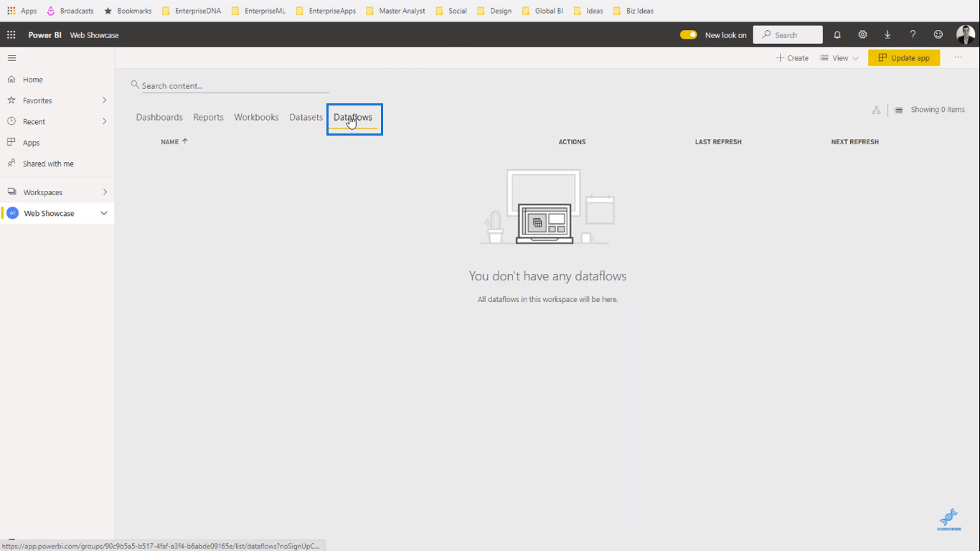Viewport: 980px width, 551px height.
Task: Toggle the New look on switch
Action: pyautogui.click(x=689, y=34)
